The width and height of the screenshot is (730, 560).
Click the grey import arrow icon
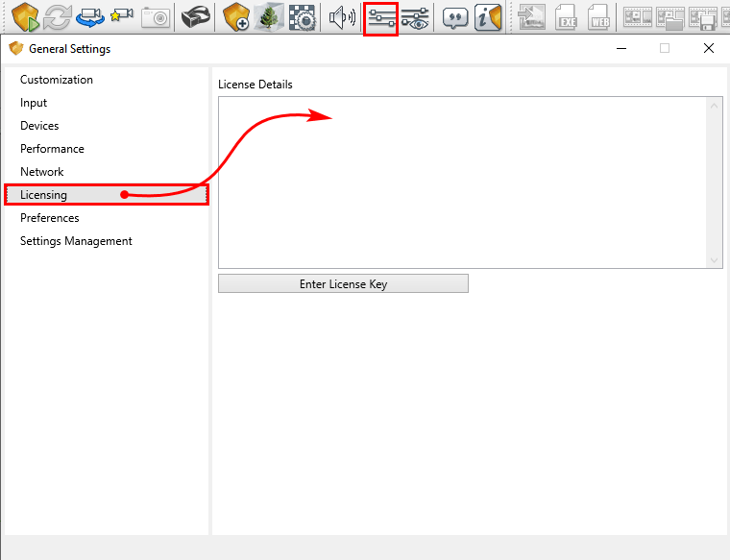tap(532, 17)
